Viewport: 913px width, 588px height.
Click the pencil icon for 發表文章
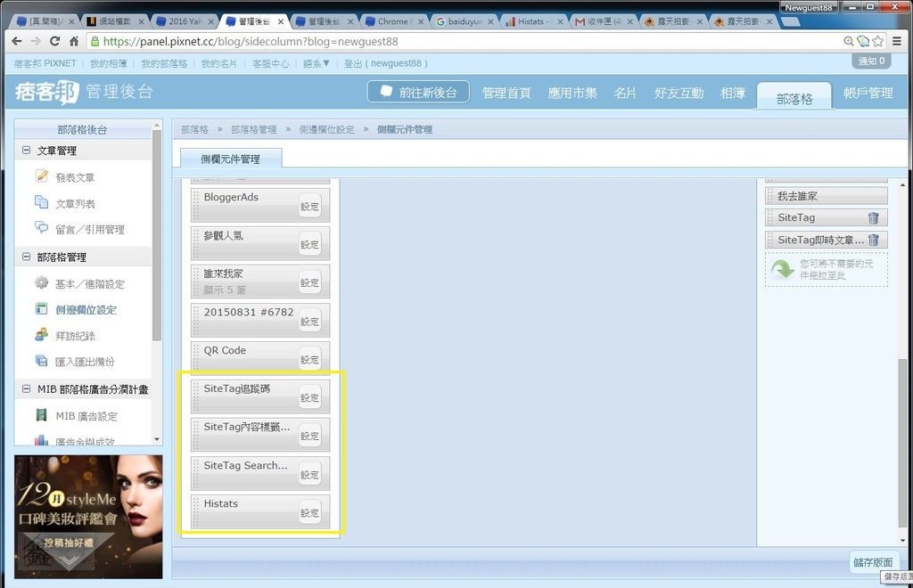42,176
